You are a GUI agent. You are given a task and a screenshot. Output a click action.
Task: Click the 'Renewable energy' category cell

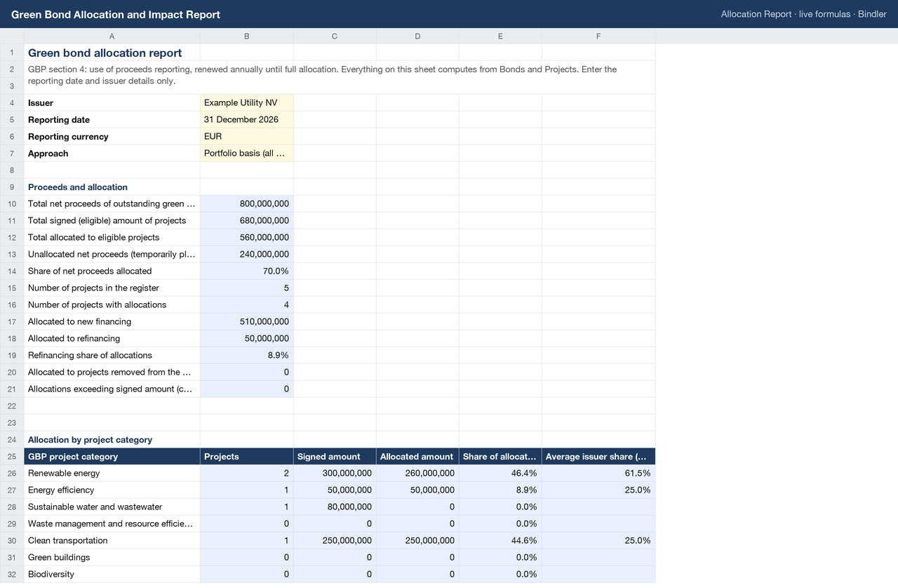click(112, 474)
